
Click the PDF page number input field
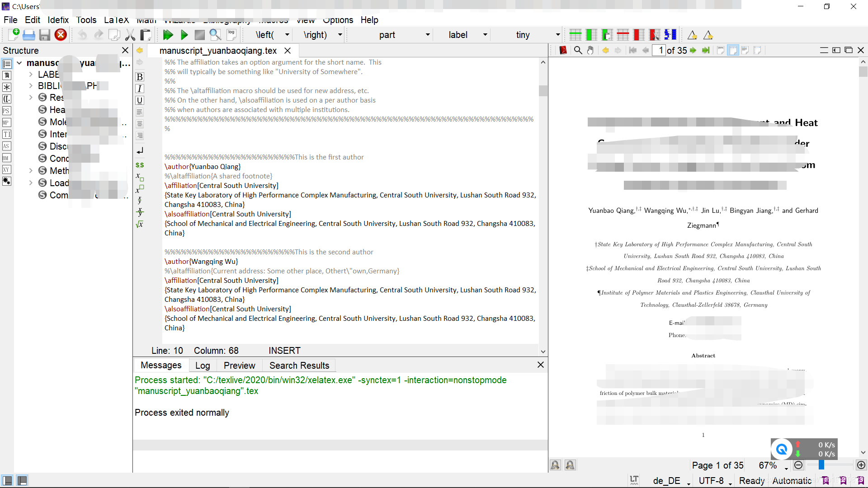659,50
